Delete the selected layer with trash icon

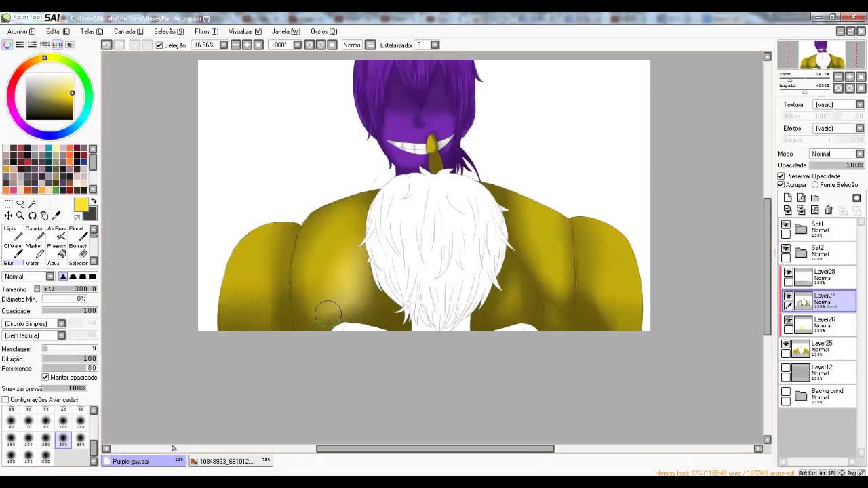(828, 211)
